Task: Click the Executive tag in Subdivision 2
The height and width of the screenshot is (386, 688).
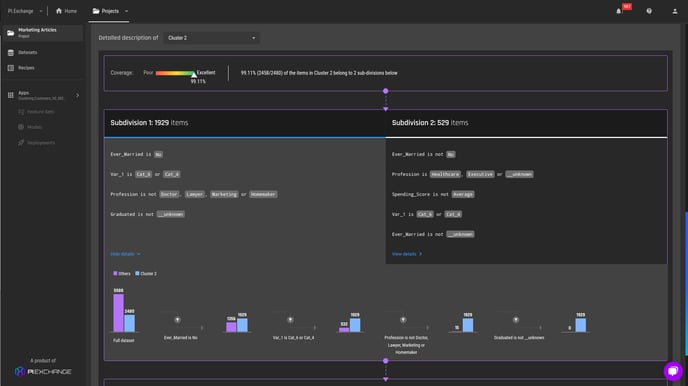Action: 480,174
